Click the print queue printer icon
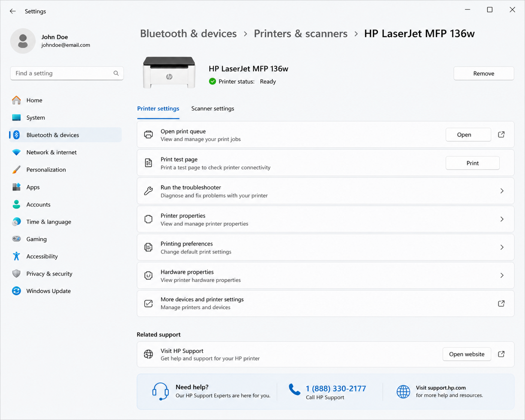Viewport: 525px width, 420px height. 149,135
